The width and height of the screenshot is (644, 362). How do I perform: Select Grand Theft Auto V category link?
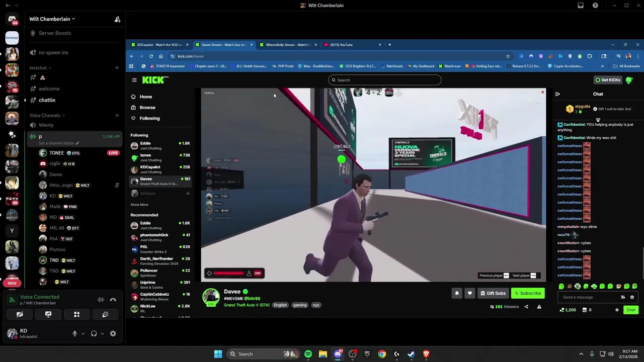[x=247, y=305]
